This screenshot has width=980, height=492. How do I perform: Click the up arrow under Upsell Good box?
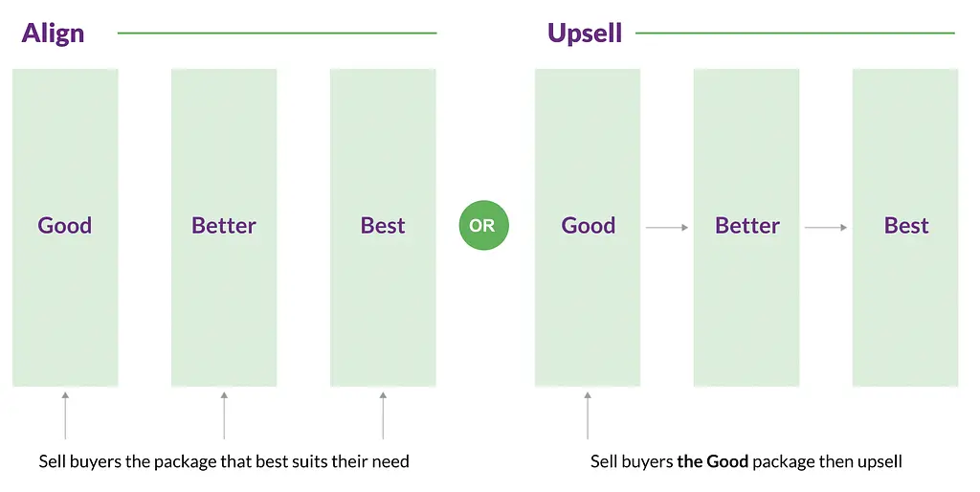(588, 415)
